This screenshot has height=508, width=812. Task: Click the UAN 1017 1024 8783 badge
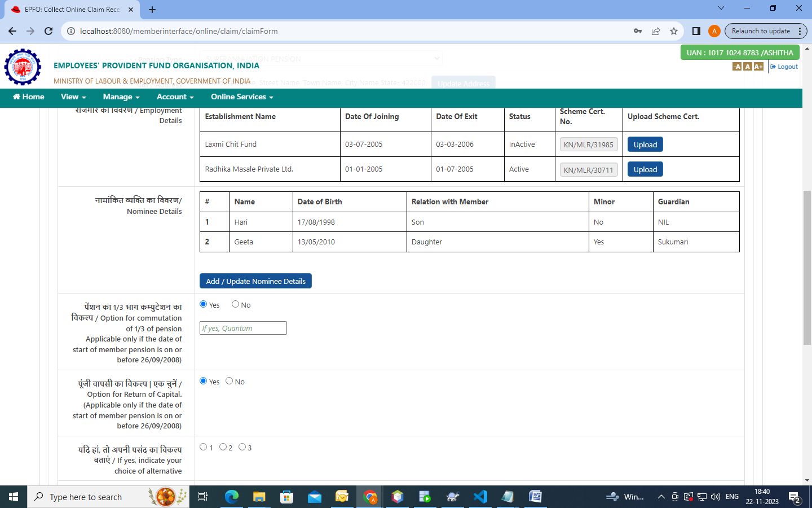tap(740, 52)
